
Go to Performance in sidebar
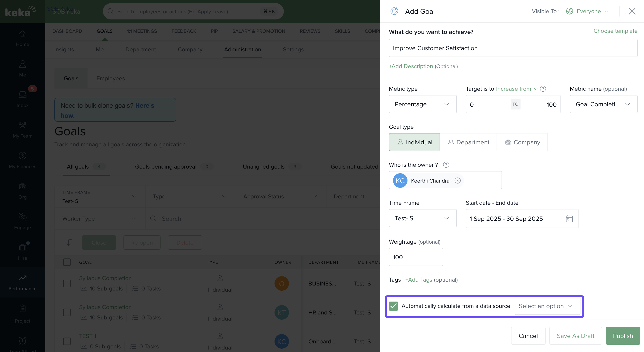click(23, 282)
